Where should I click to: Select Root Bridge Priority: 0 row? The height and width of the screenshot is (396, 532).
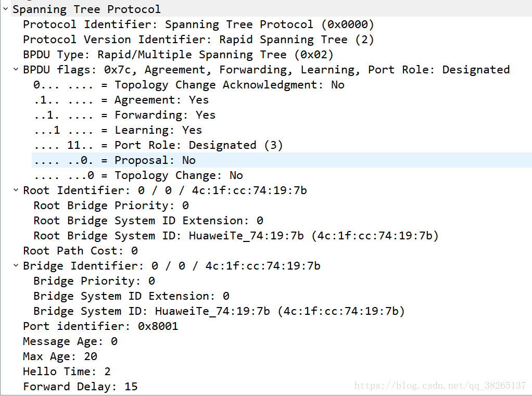111,206
